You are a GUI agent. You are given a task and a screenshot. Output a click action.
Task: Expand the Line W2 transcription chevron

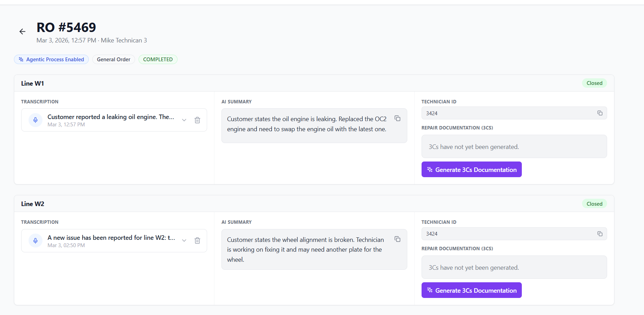(184, 241)
